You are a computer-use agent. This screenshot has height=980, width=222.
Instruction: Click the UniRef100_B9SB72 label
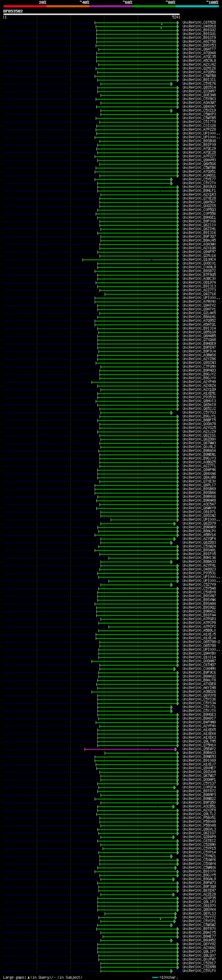[x=199, y=271]
